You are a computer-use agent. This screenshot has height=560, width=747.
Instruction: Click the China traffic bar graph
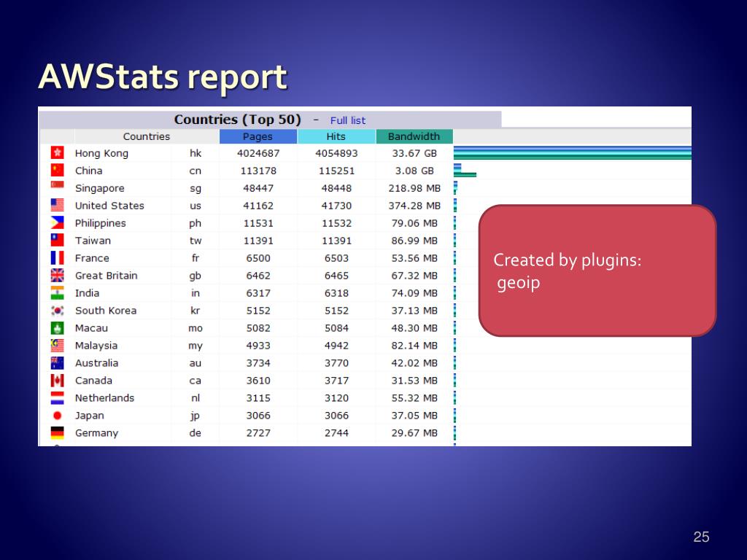click(465, 171)
